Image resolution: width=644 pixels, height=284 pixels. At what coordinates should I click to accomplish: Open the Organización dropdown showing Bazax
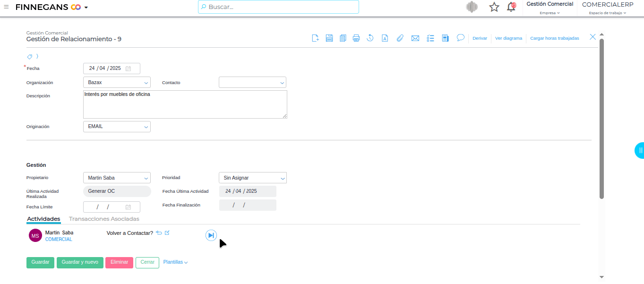pyautogui.click(x=117, y=82)
